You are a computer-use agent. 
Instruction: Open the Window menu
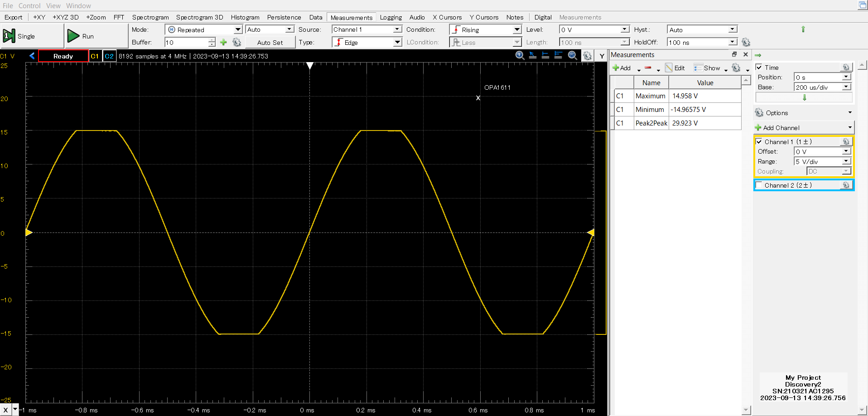(78, 5)
